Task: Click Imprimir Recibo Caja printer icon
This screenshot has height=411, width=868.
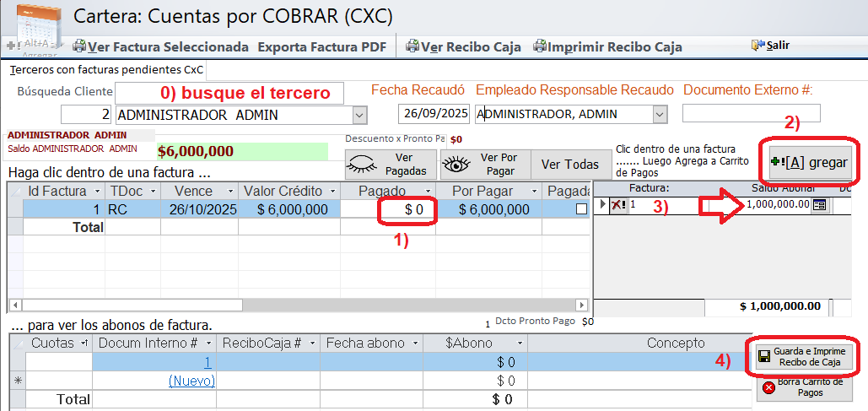Action: click(539, 47)
